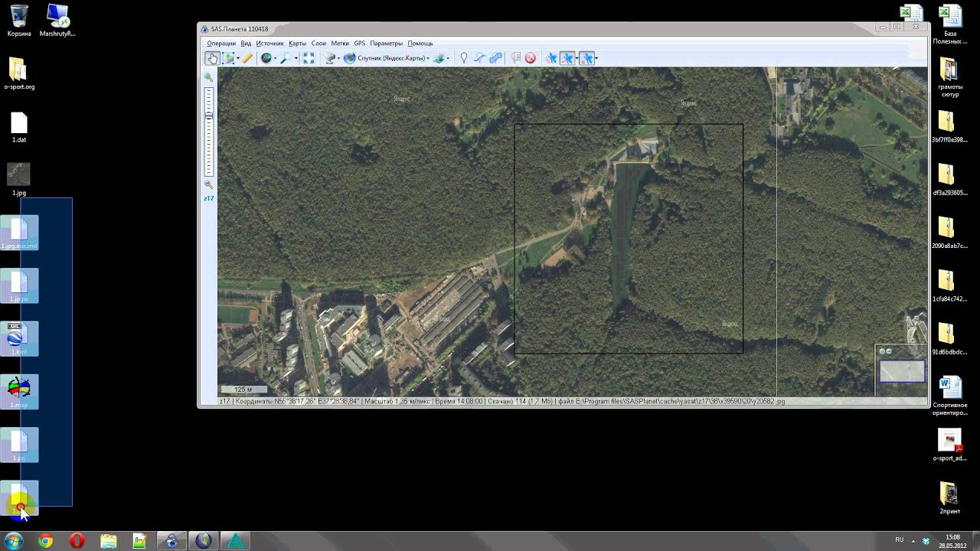
Task: Select 1.dat file on desktop
Action: click(19, 127)
